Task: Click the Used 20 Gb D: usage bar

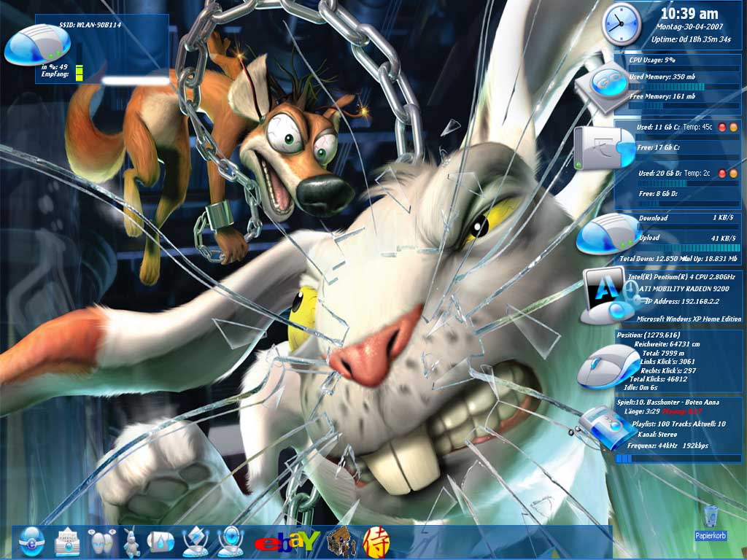Action: click(x=690, y=183)
